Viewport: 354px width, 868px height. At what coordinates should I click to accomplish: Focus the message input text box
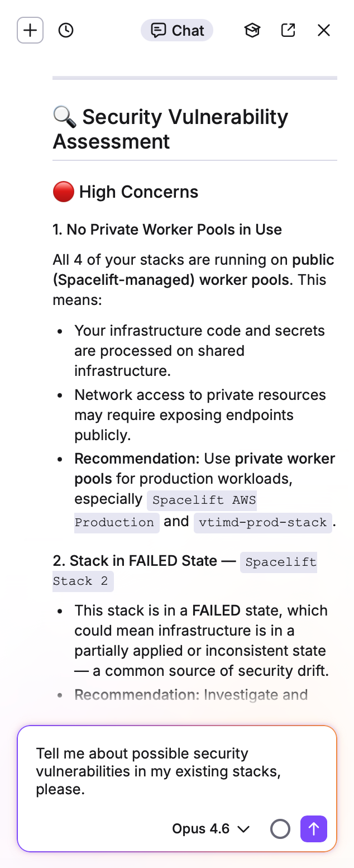(177, 771)
